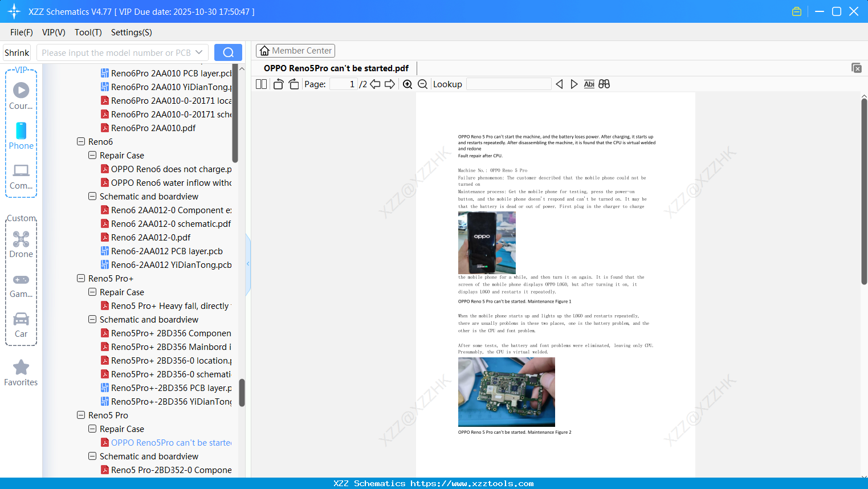Screen dimensions: 868x489
Task: Collapse Repair Case under Reno5 Pro
Action: pos(92,429)
